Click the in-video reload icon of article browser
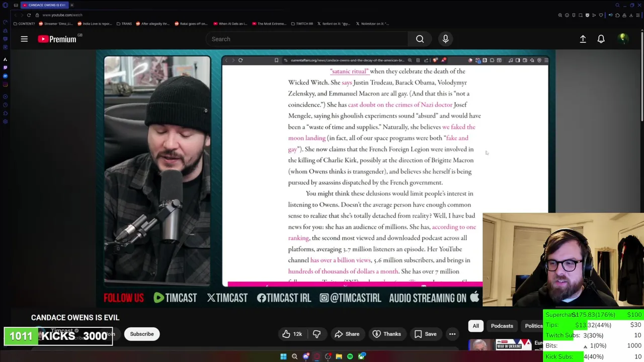The image size is (644, 362). [x=240, y=60]
